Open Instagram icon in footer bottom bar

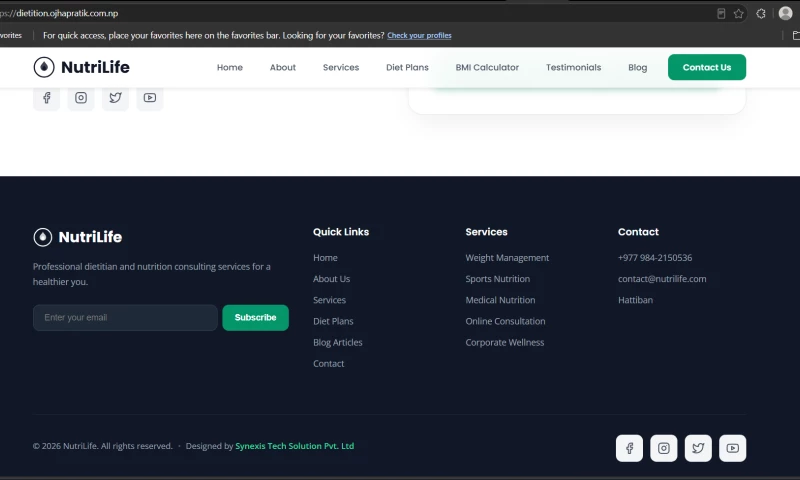coord(664,448)
